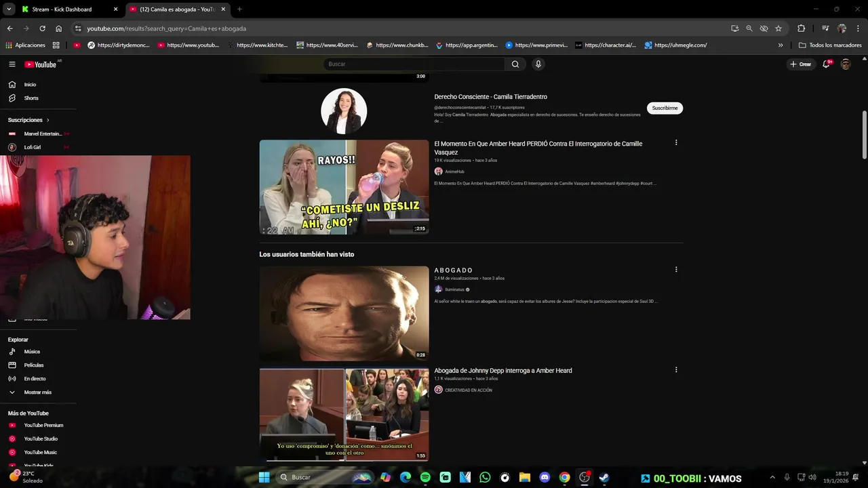Open the Iluminatus channel link
Viewport: 868px width, 488px height.
[454, 289]
